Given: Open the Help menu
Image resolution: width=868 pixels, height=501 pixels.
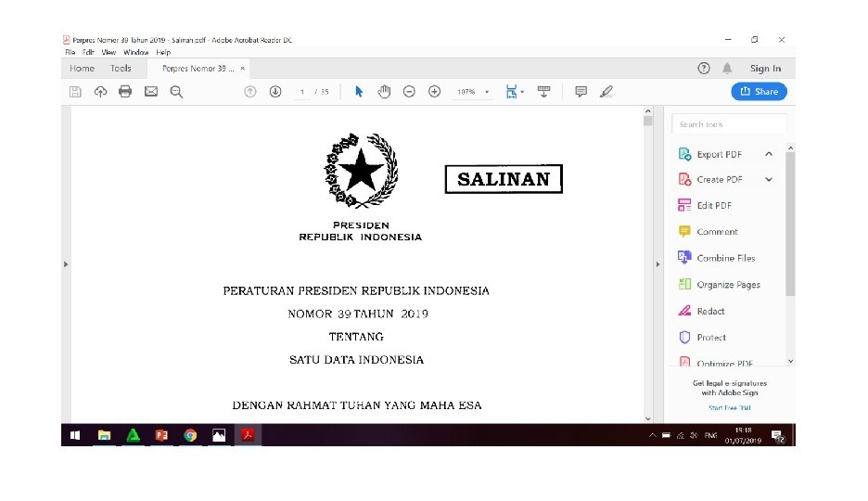Looking at the screenshot, I should point(163,52).
